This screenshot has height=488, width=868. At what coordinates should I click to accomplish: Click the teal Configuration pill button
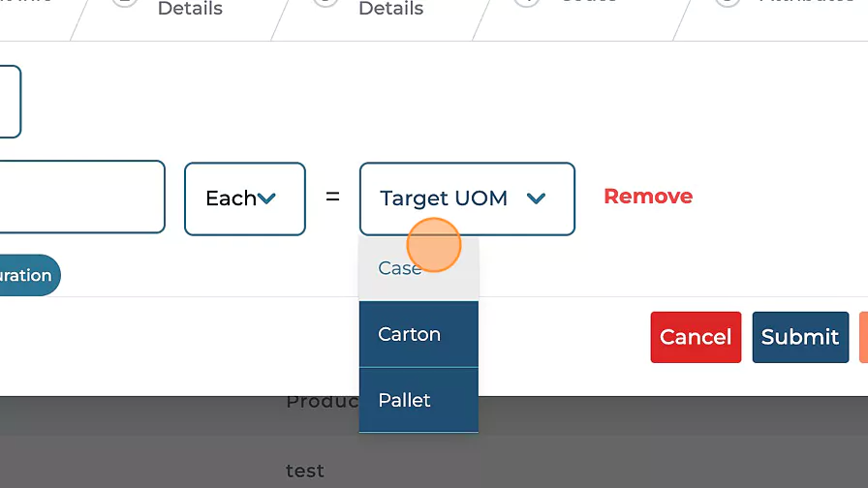pos(27,275)
